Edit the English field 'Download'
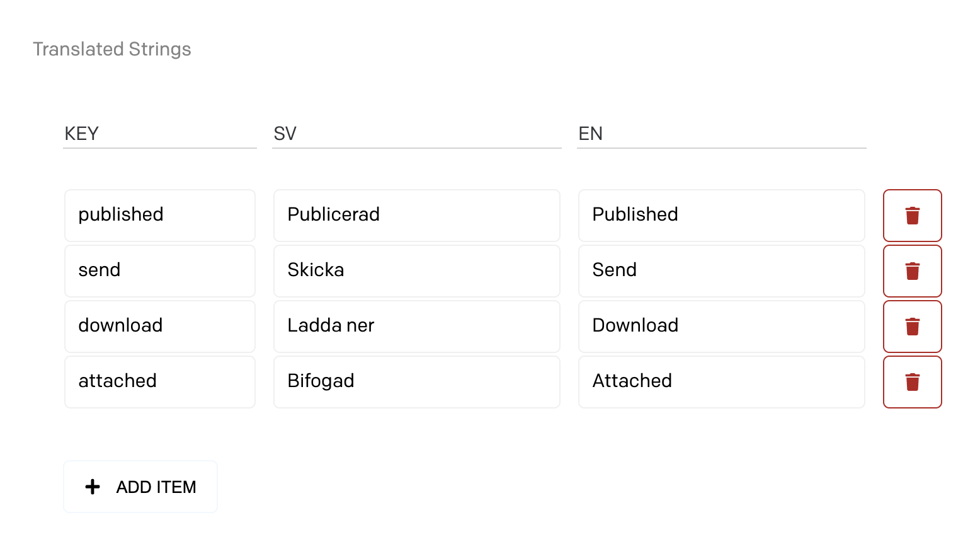Viewport: 980px width, 556px height. (x=722, y=327)
